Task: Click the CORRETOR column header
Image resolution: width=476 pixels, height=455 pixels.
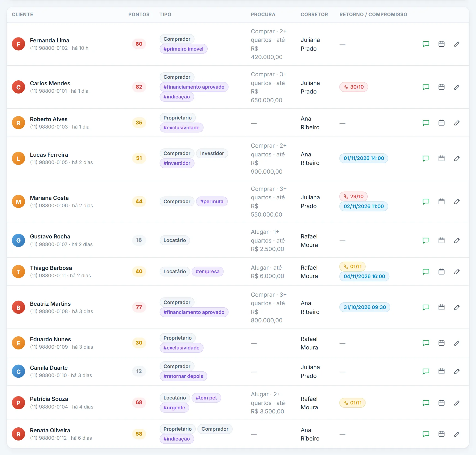Action: [314, 14]
